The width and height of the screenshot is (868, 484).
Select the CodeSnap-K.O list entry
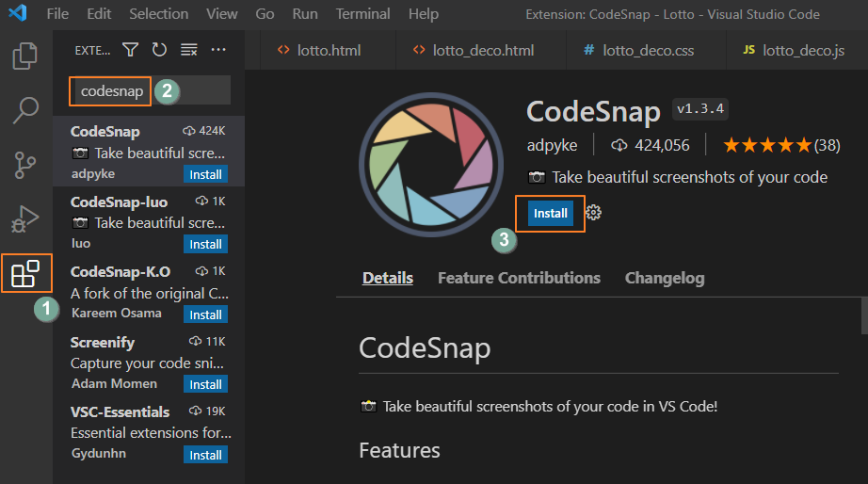tap(149, 292)
